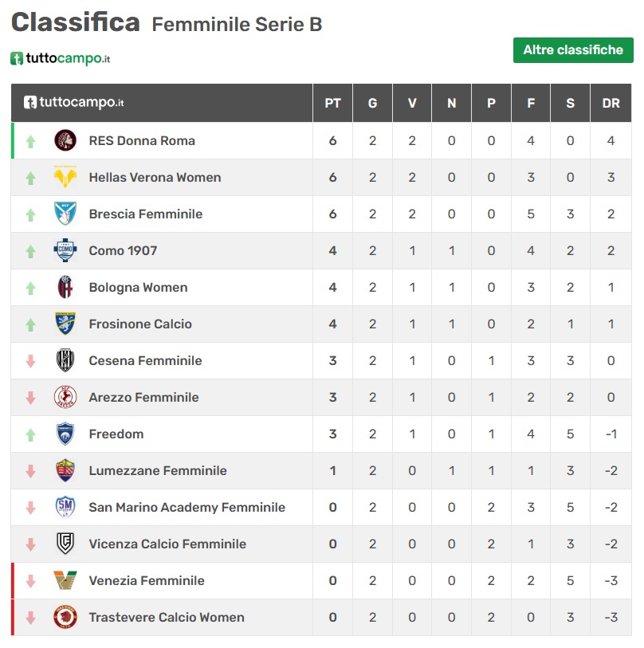Click the RES Donna Roma team crest
The height and width of the screenshot is (648, 644).
65,140
